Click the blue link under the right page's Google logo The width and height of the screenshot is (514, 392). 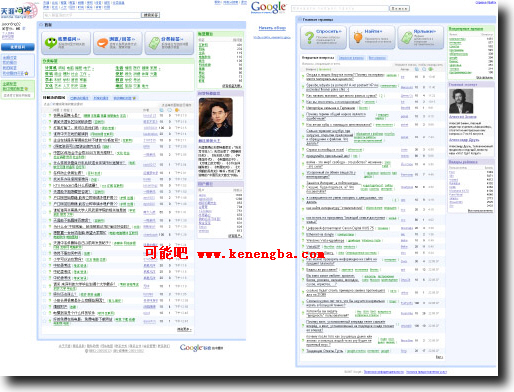tap(272, 28)
